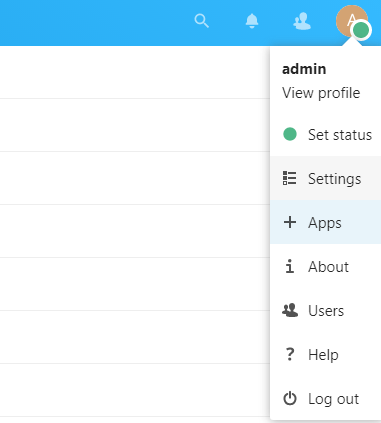The image size is (381, 423).
Task: Open the notifications bell
Action: pos(252,21)
